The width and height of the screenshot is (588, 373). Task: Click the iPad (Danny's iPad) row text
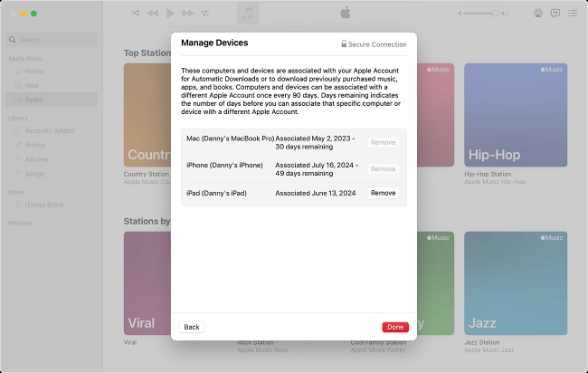[216, 193]
